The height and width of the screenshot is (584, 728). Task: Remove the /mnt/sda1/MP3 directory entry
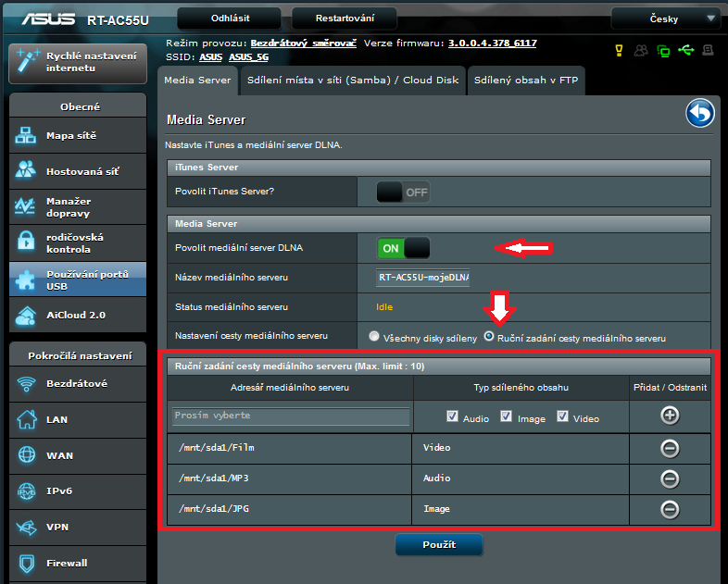click(x=670, y=478)
